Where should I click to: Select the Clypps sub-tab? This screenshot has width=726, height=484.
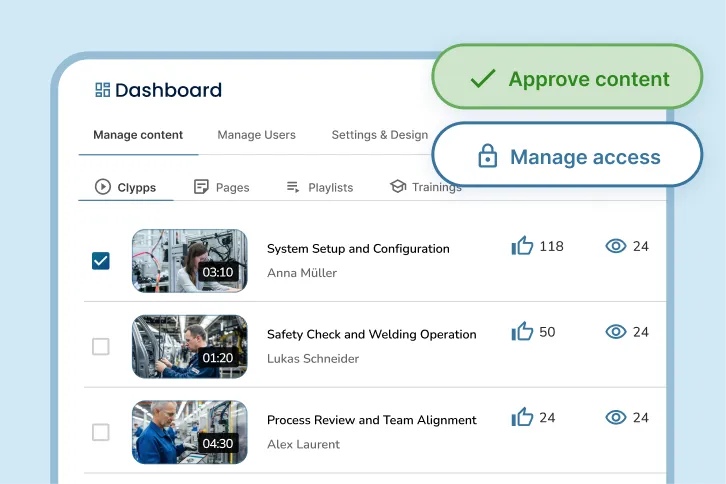coord(125,187)
